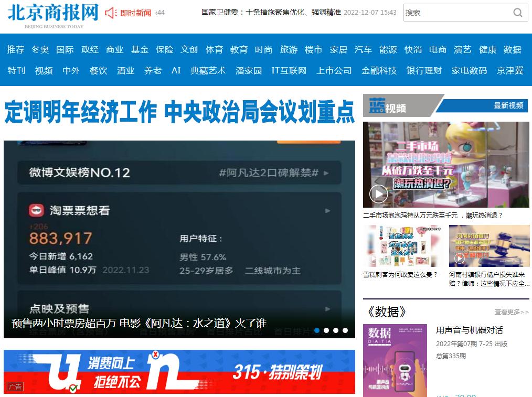Open the 潘家园 channel

pos(249,70)
